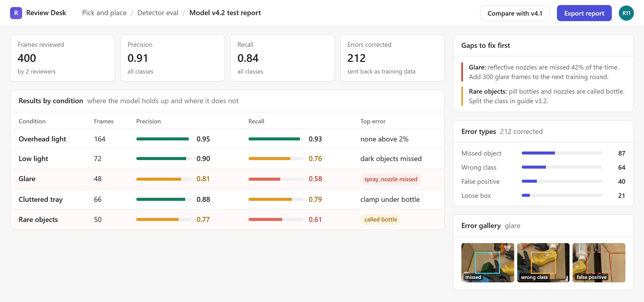This screenshot has width=644, height=302.
Task: Click the Frames column header
Action: pyautogui.click(x=104, y=121)
